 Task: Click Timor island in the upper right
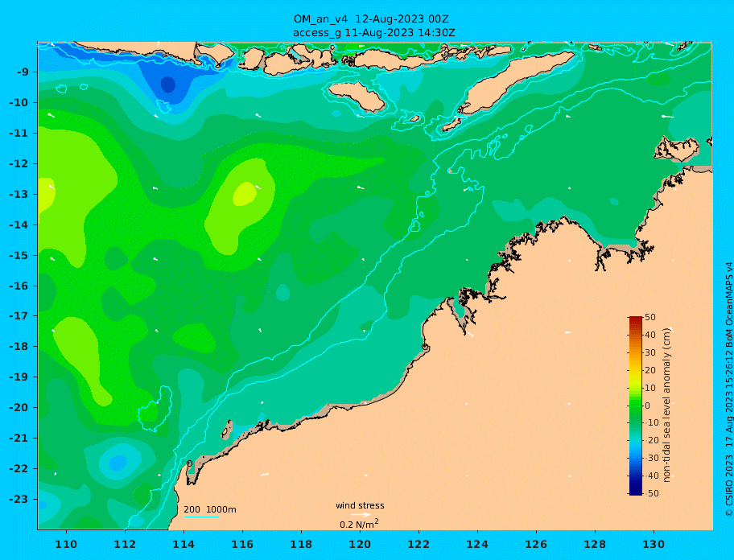coord(515,81)
